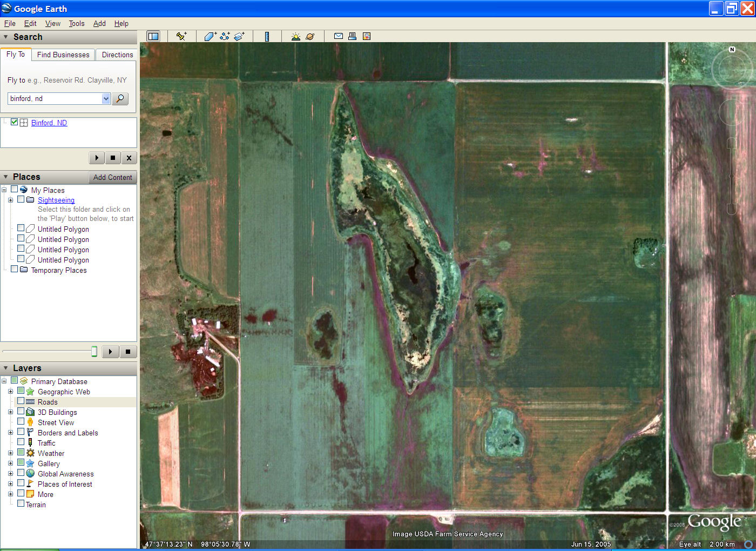Switch to Directions tab

[117, 55]
